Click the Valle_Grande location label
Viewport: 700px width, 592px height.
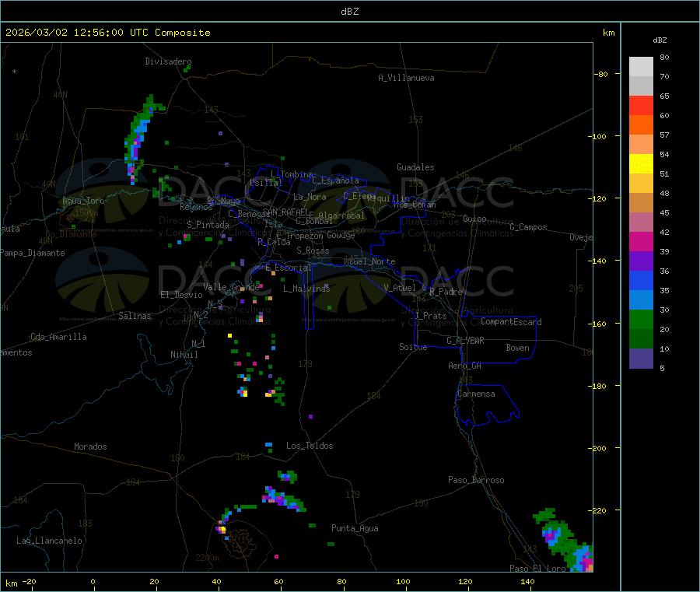click(231, 287)
